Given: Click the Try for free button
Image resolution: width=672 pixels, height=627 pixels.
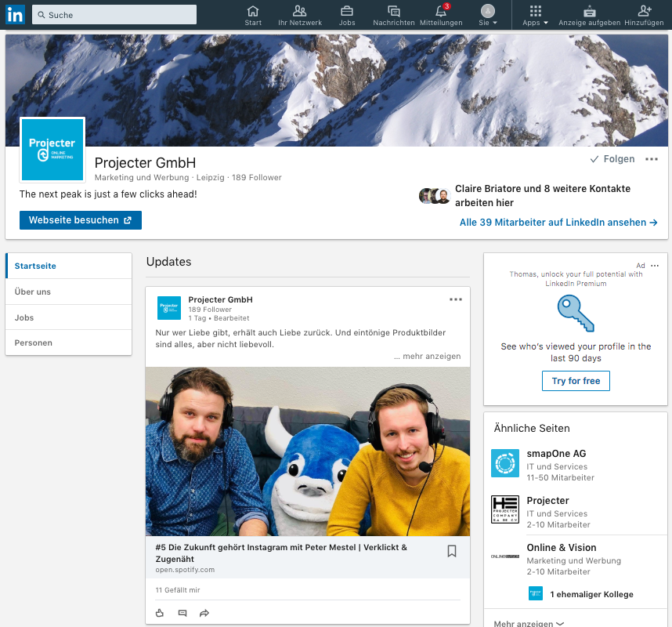Looking at the screenshot, I should [576, 381].
